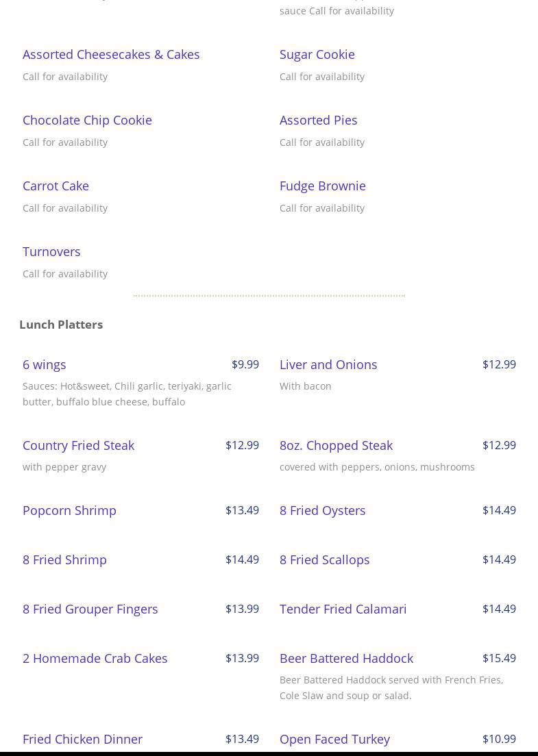Select Carrot Cake dessert item
This screenshot has height=756, width=538.
56,186
